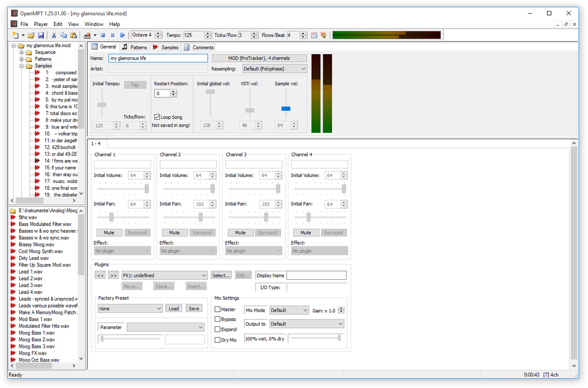Image resolution: width=588 pixels, height=388 pixels.
Task: Enable the Master mix setting checkbox
Action: (x=218, y=309)
